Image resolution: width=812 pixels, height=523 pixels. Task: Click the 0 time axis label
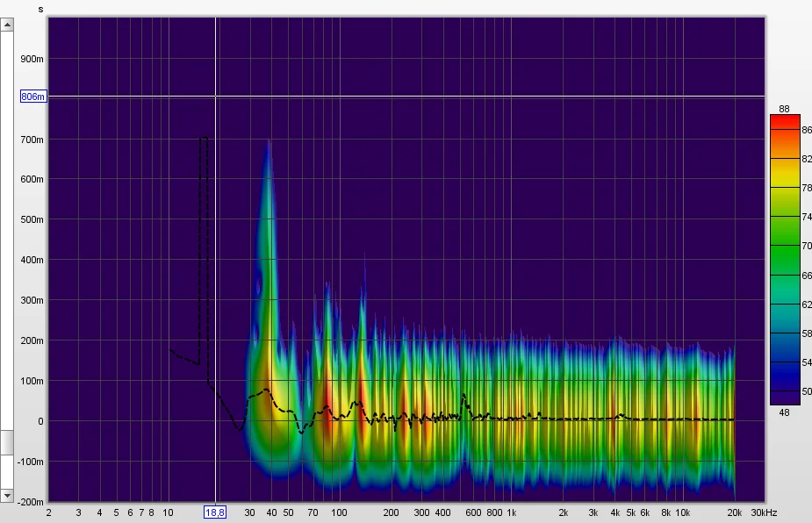(x=40, y=421)
